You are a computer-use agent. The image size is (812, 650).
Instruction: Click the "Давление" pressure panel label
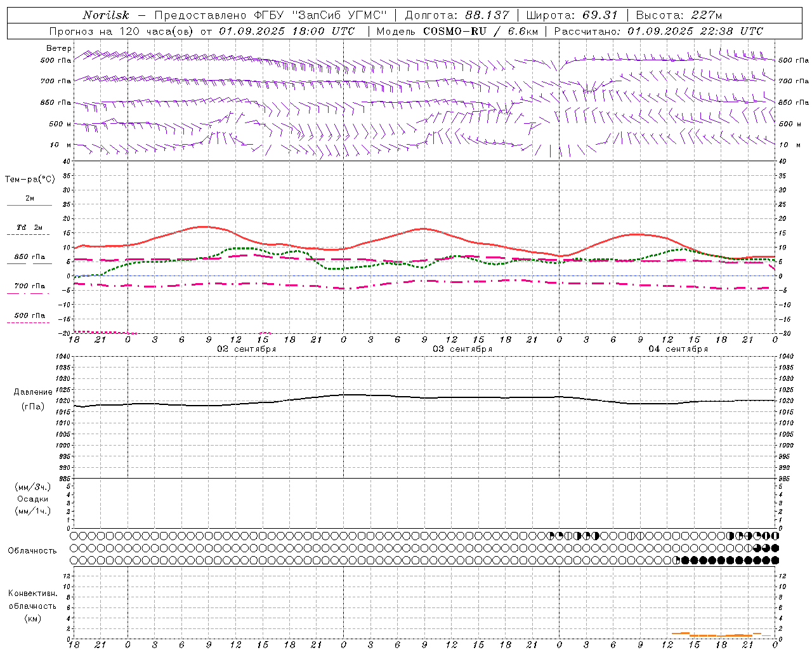(33, 392)
